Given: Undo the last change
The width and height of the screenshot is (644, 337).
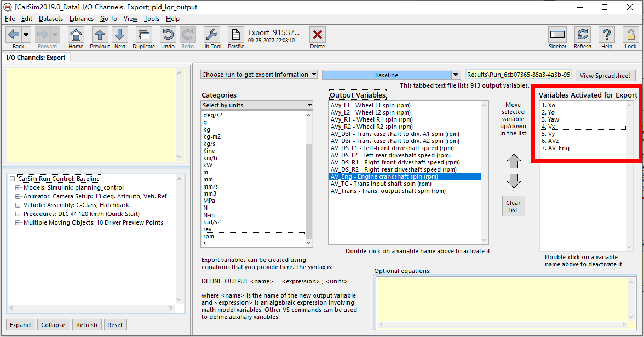Looking at the screenshot, I should click(x=168, y=35).
